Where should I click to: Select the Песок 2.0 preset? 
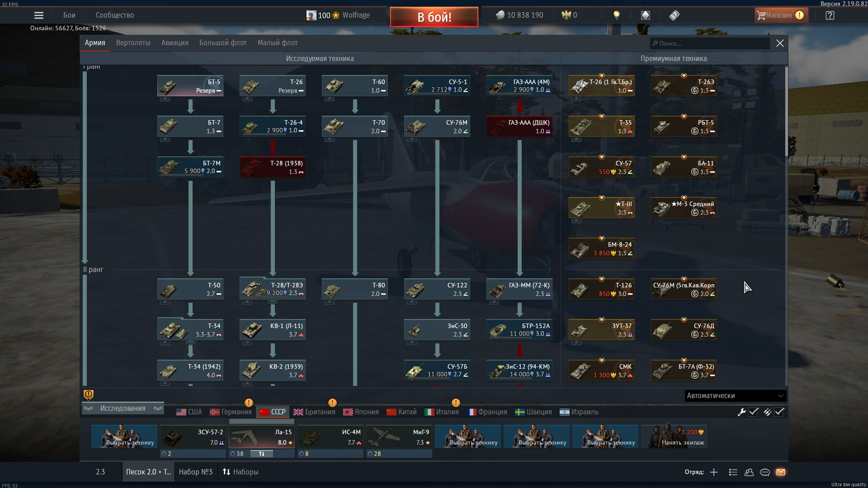[148, 472]
